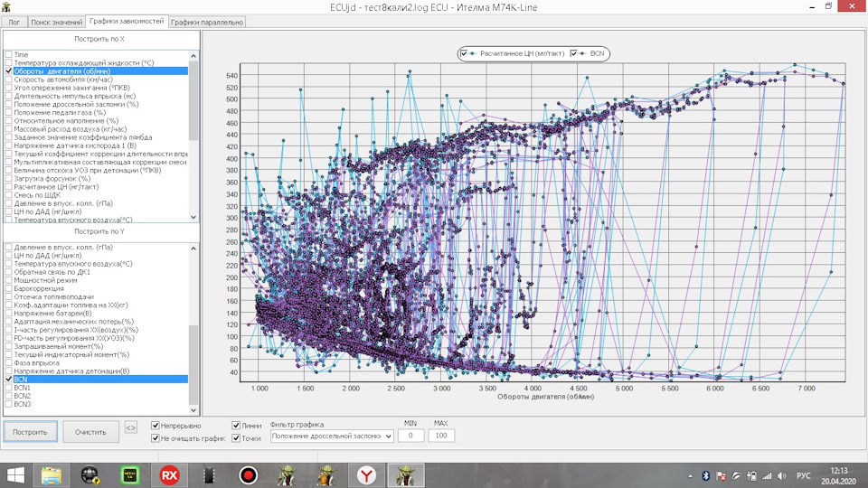Toggle the "Непрерывно" checkbox
The width and height of the screenshot is (868, 488).
(156, 425)
